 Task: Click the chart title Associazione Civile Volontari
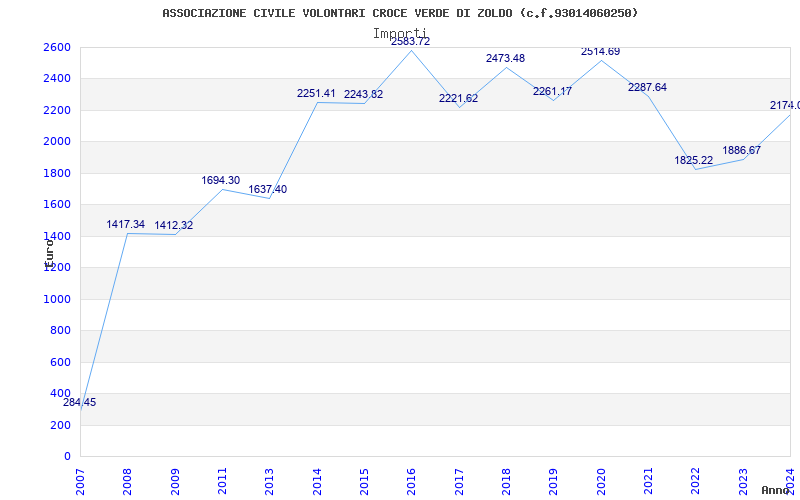(400, 13)
